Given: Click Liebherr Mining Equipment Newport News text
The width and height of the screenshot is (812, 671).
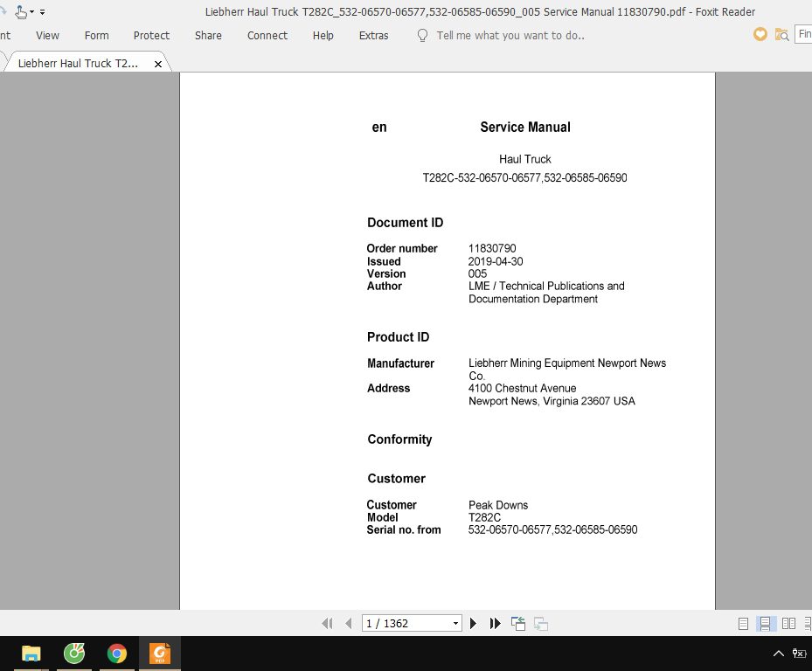Looking at the screenshot, I should [x=567, y=363].
